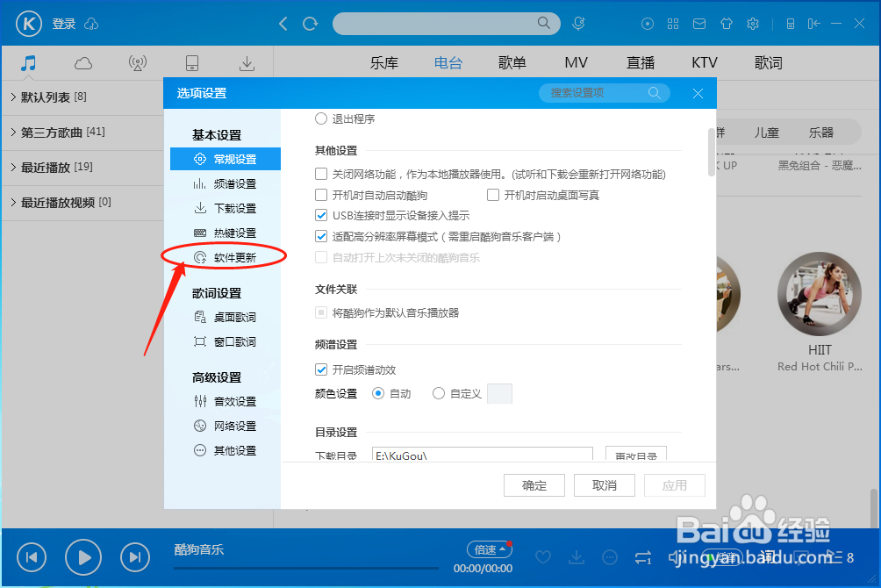This screenshot has width=881, height=588.
Task: Click 登录 to log in
Action: [63, 24]
